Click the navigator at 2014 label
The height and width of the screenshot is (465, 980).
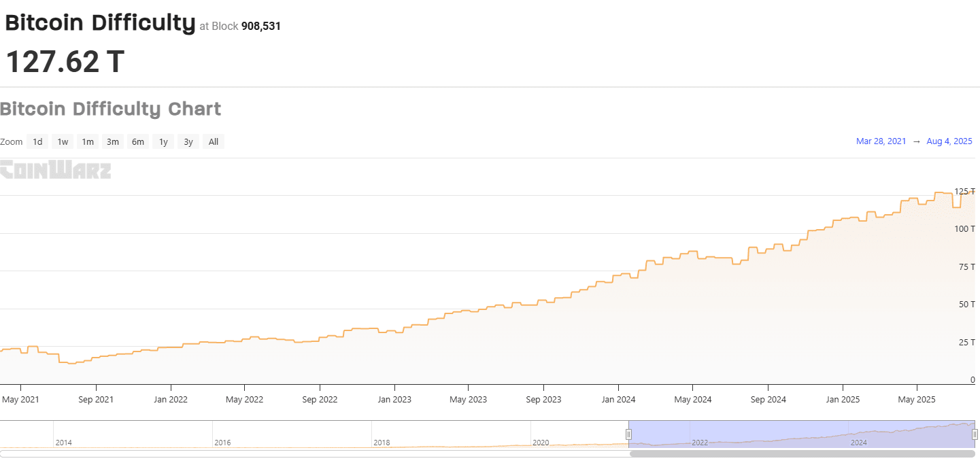(x=63, y=443)
